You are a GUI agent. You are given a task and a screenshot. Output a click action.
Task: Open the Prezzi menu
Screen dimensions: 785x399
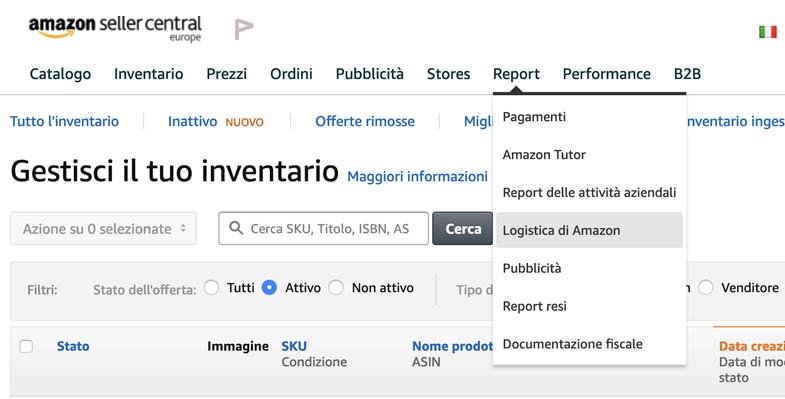[x=227, y=74]
